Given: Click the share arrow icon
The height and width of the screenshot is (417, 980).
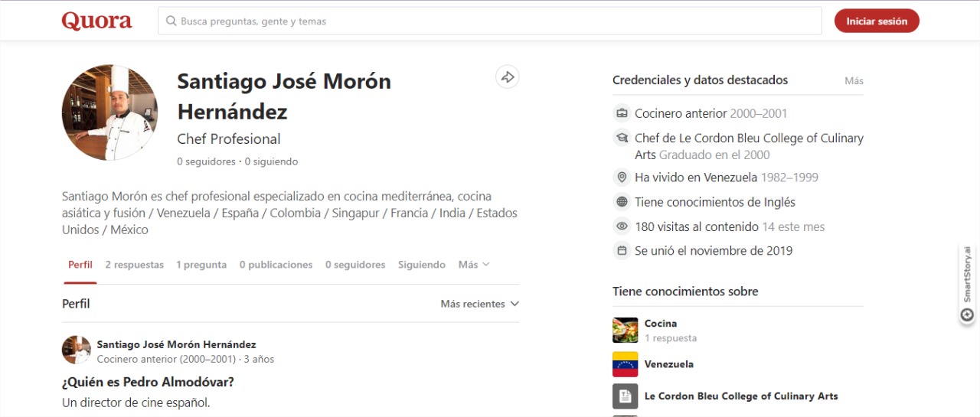Looking at the screenshot, I should click(x=507, y=77).
